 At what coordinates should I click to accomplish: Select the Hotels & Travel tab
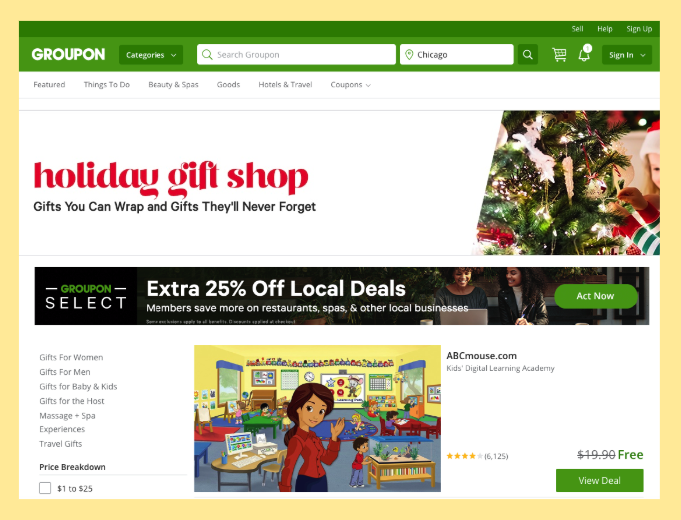[x=285, y=85]
